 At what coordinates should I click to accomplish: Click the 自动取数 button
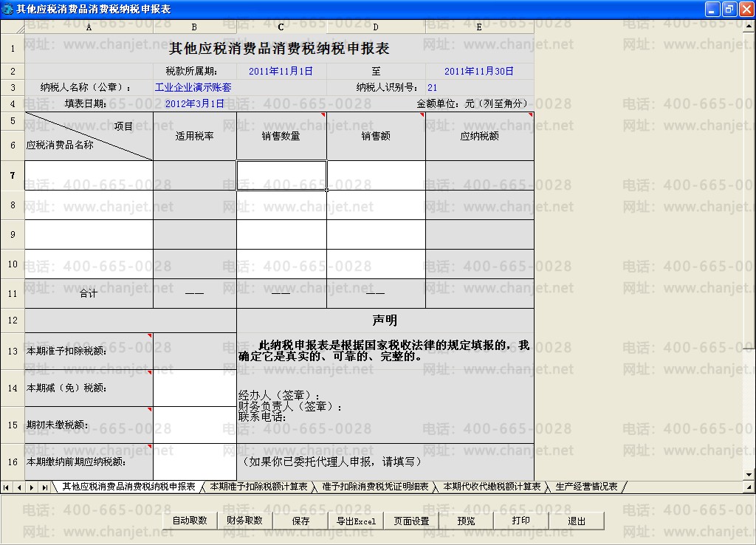(x=190, y=521)
